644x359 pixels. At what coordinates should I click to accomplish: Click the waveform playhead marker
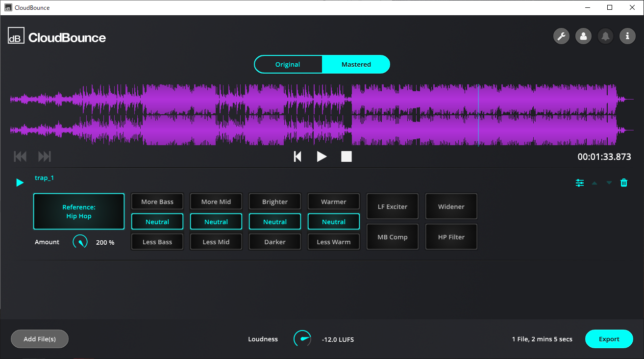click(x=478, y=115)
